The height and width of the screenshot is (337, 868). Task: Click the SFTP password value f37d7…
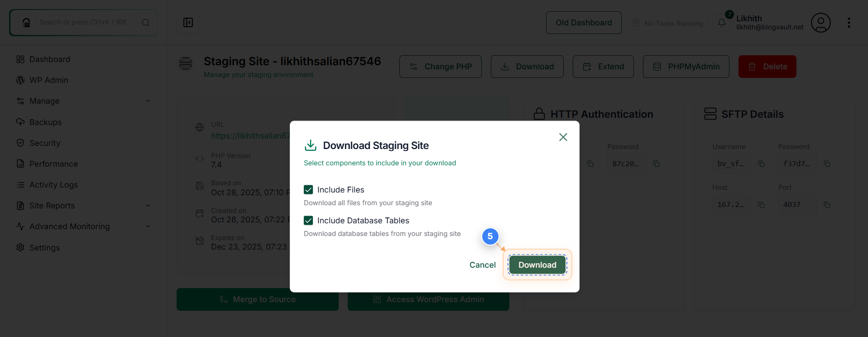pyautogui.click(x=796, y=164)
